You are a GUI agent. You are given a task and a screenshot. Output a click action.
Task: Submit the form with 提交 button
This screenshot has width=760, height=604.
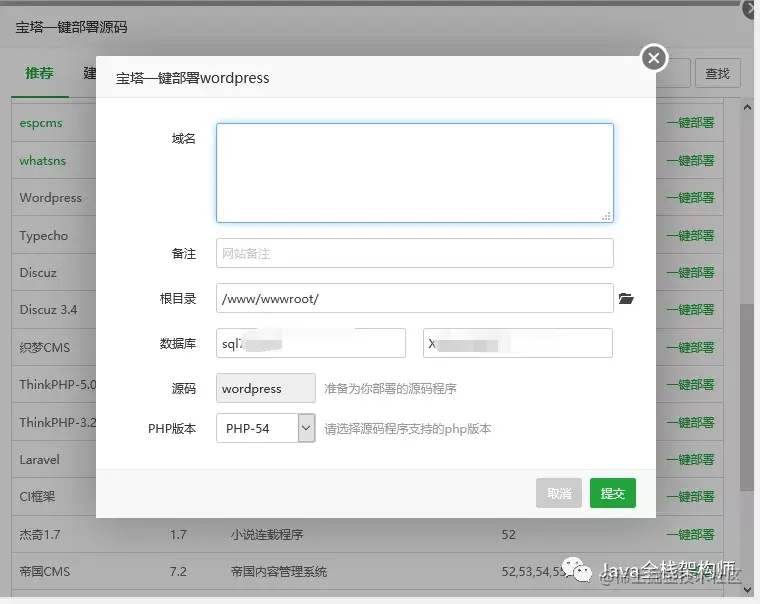pos(613,493)
